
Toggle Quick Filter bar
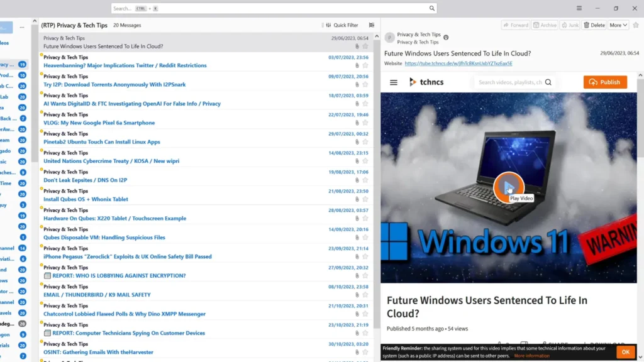[341, 25]
